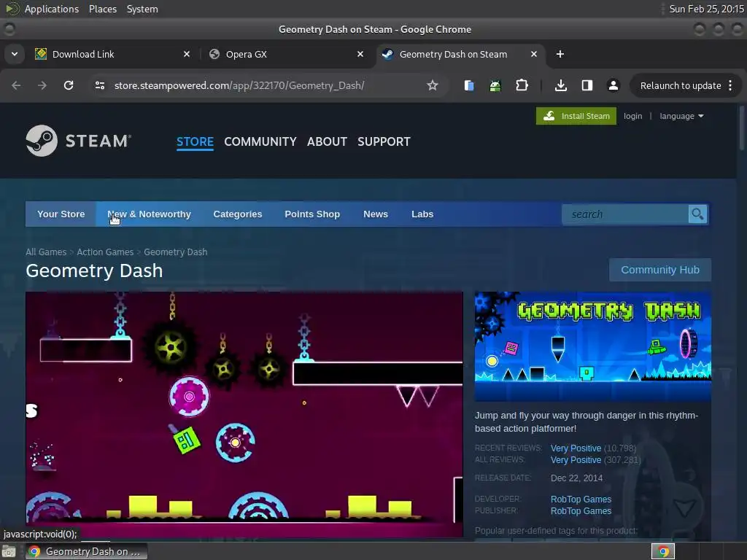Open site information icon in address bar
The width and height of the screenshot is (747, 560).
click(x=100, y=85)
